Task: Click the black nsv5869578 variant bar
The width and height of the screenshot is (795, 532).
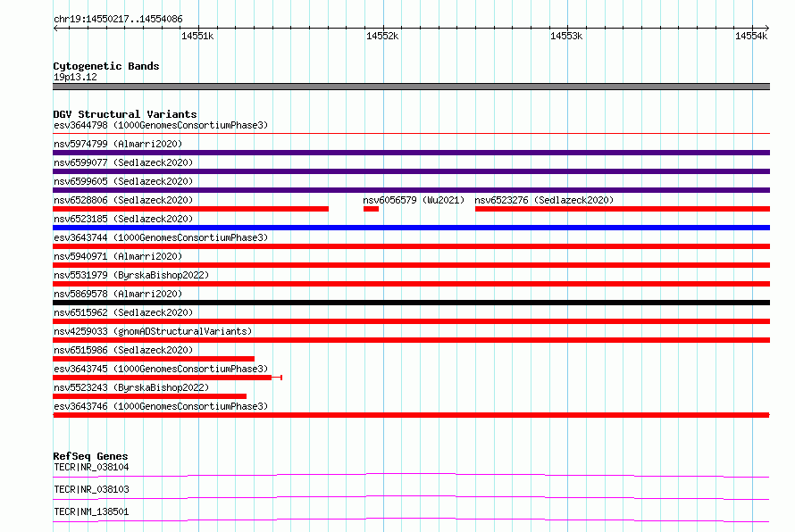Action: 411,303
